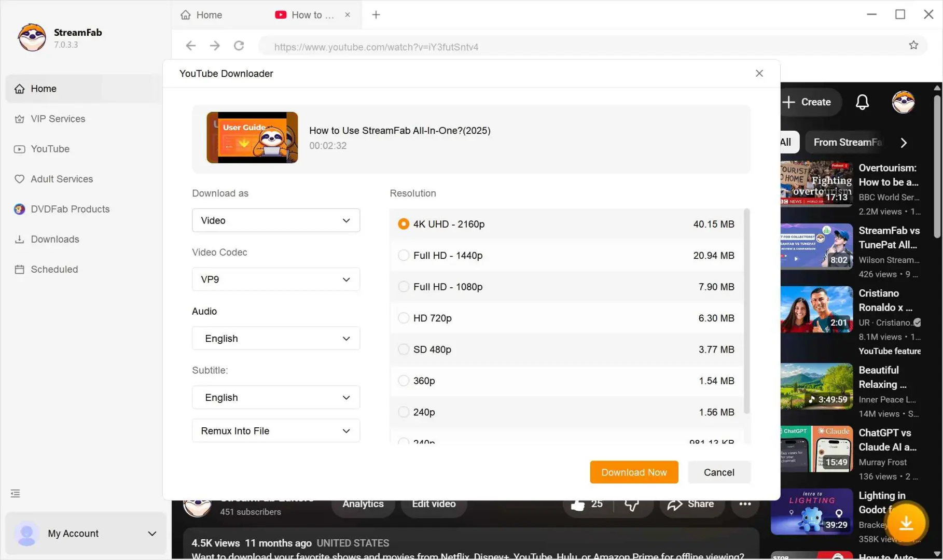943x560 pixels.
Task: Click the YouTube page vertical scrollbar
Action: click(x=937, y=166)
